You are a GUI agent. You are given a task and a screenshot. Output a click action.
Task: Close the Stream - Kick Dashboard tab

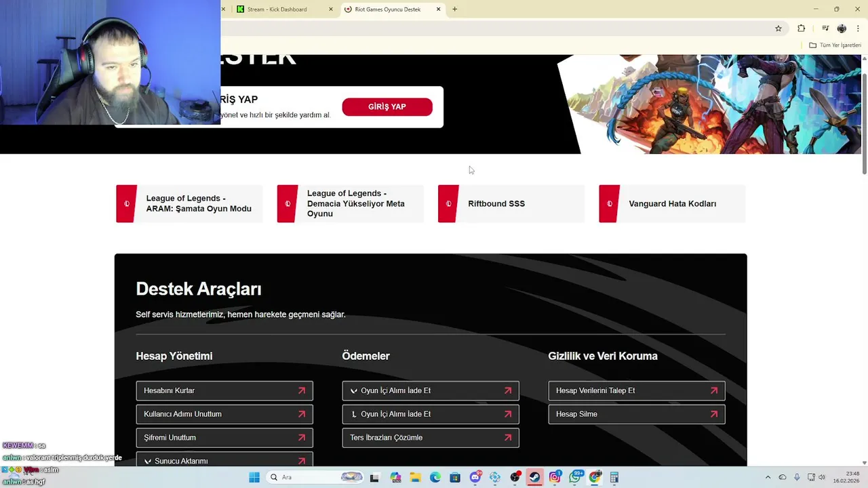pos(331,9)
